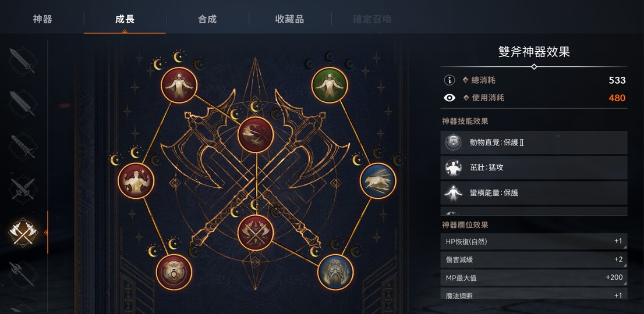Select the 蠻橫能量:保護 skill effect entry
The width and height of the screenshot is (644, 314).
click(x=533, y=193)
